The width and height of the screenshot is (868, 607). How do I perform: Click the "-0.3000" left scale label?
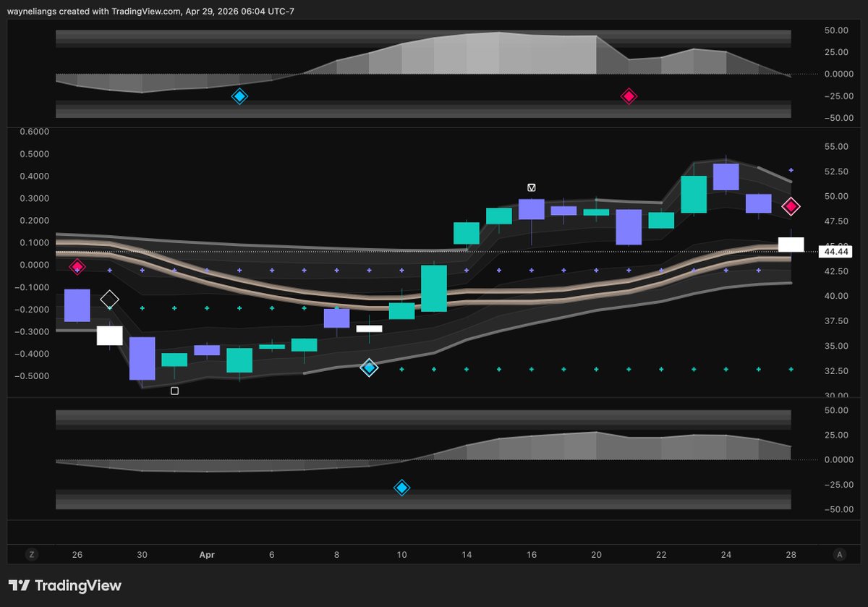click(x=33, y=331)
